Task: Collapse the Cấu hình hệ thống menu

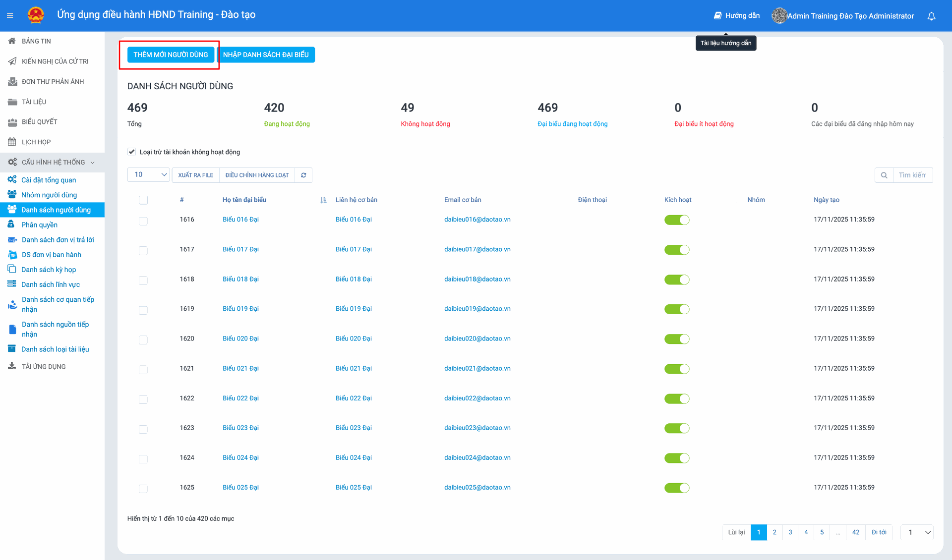Action: click(x=53, y=162)
